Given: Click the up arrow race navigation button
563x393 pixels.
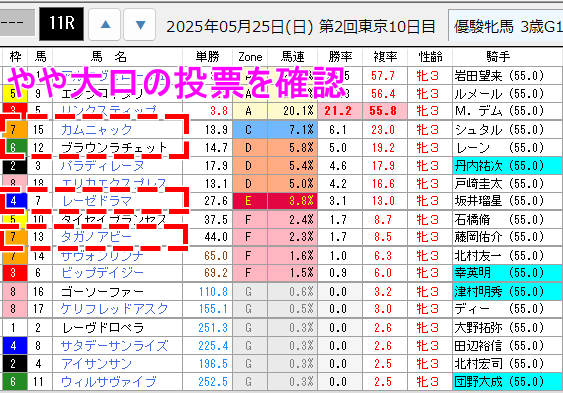Looking at the screenshot, I should coord(104,24).
